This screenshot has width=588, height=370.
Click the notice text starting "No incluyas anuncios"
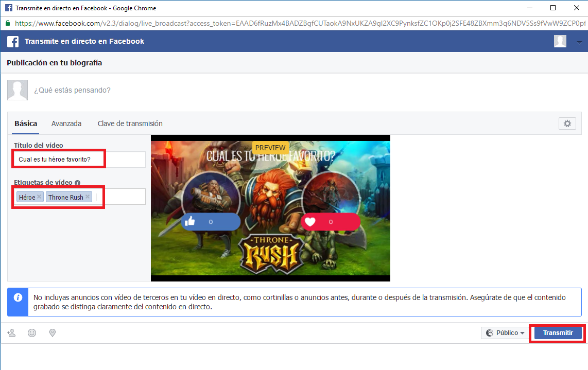click(299, 302)
